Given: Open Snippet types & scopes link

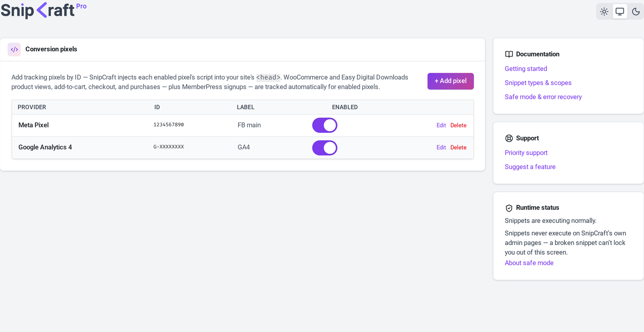Looking at the screenshot, I should pos(538,83).
